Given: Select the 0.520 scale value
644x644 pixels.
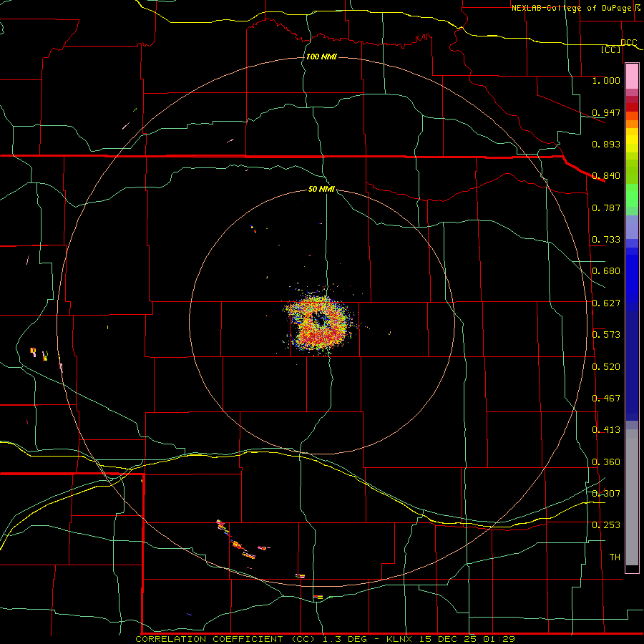Looking at the screenshot, I should [606, 367].
